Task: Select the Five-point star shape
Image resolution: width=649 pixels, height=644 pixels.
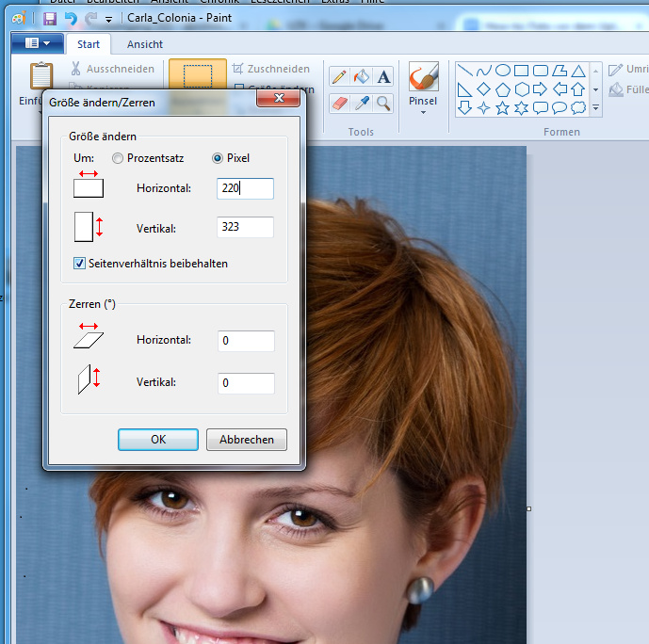Action: 503,108
